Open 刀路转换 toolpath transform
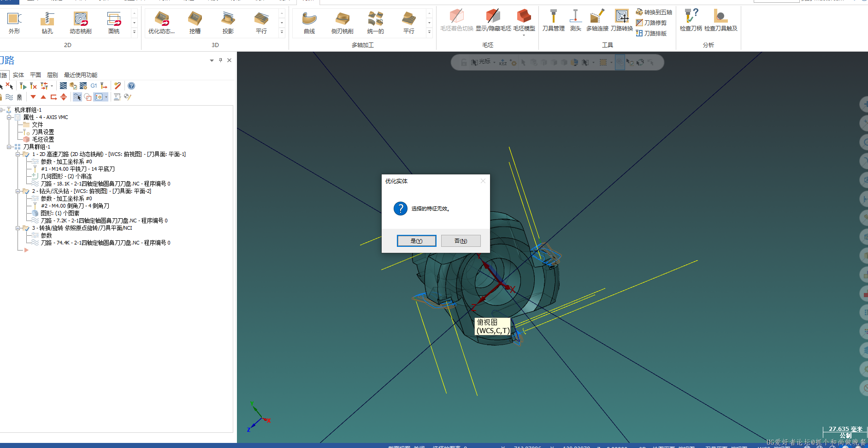Image resolution: width=868 pixels, height=448 pixels. (622, 20)
